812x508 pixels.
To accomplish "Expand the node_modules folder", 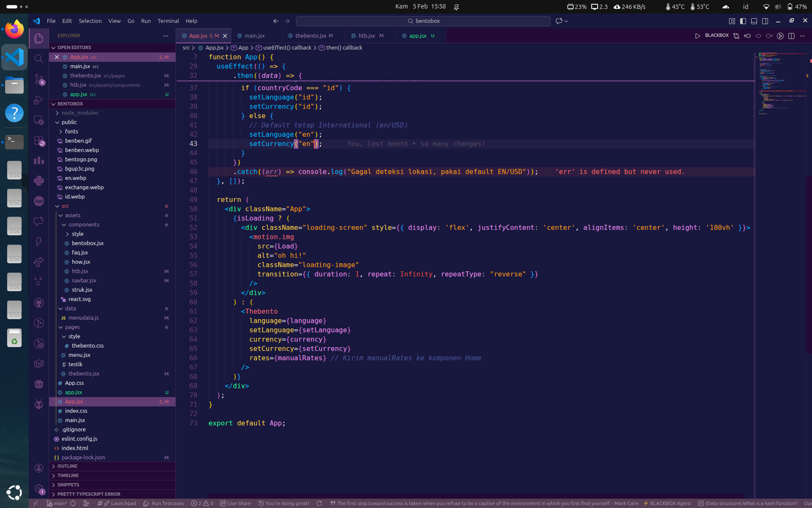I will (x=80, y=113).
